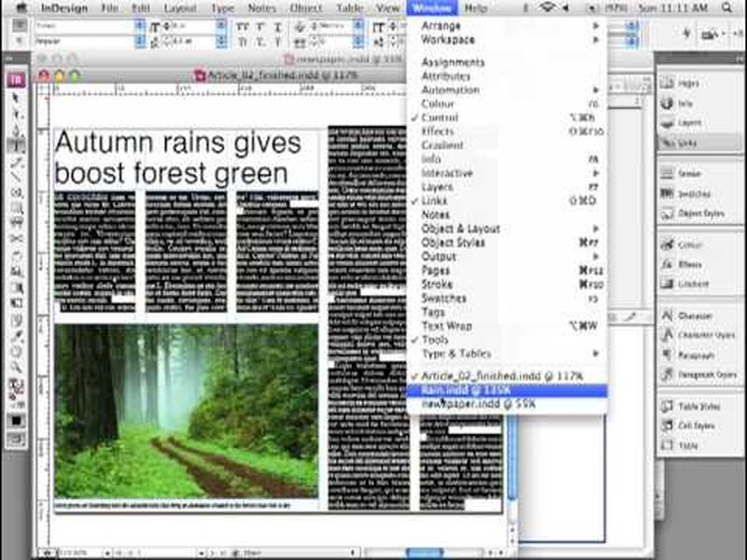Expand the Workspace submenu
The height and width of the screenshot is (560, 747).
[x=505, y=40]
